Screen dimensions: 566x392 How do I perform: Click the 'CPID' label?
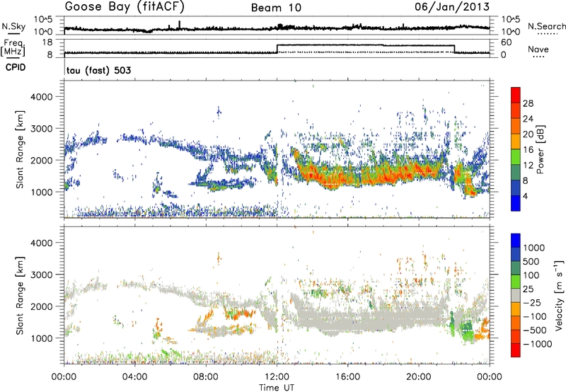16,67
